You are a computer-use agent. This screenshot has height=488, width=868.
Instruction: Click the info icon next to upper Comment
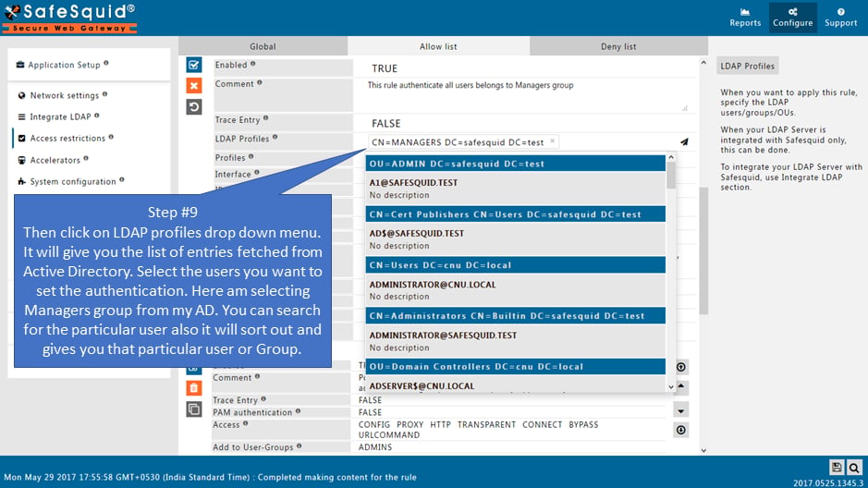pos(260,82)
